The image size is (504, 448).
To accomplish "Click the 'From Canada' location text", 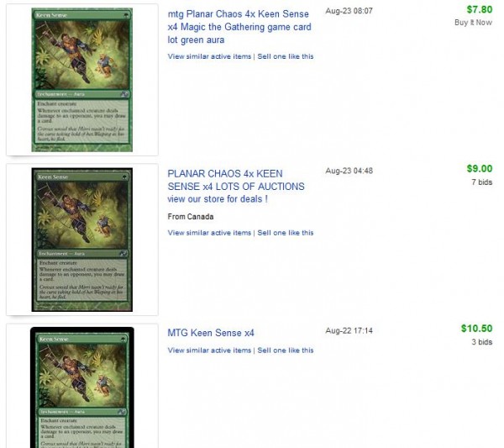I will tap(191, 217).
